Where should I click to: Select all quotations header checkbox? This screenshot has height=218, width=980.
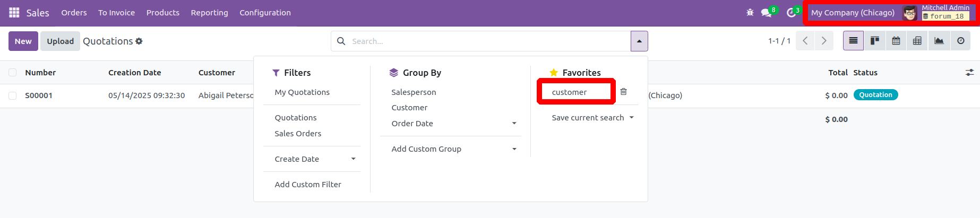click(13, 73)
